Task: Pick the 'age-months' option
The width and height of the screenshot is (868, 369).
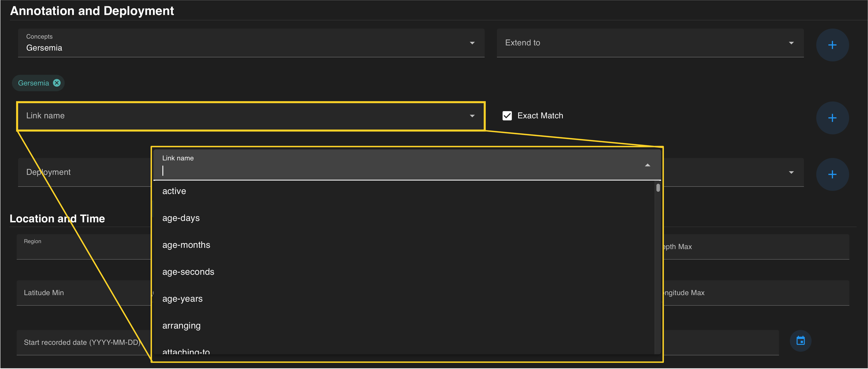Action: [x=186, y=245]
